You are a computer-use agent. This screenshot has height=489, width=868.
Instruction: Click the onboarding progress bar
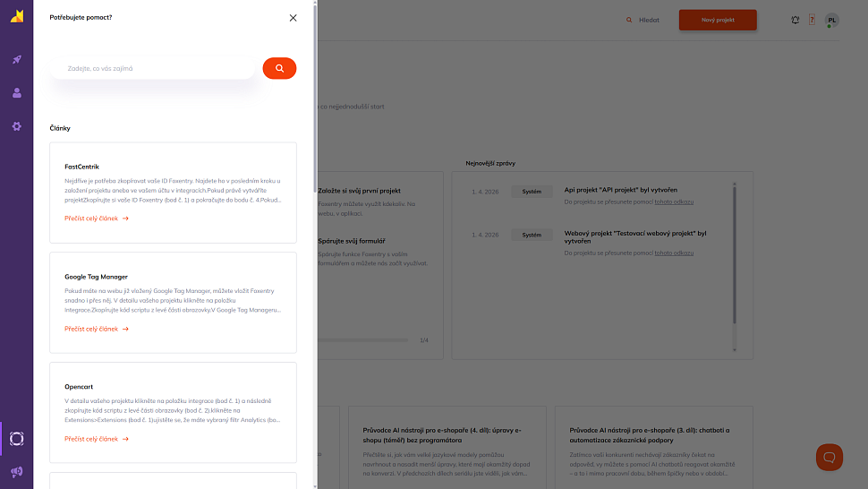(363, 340)
